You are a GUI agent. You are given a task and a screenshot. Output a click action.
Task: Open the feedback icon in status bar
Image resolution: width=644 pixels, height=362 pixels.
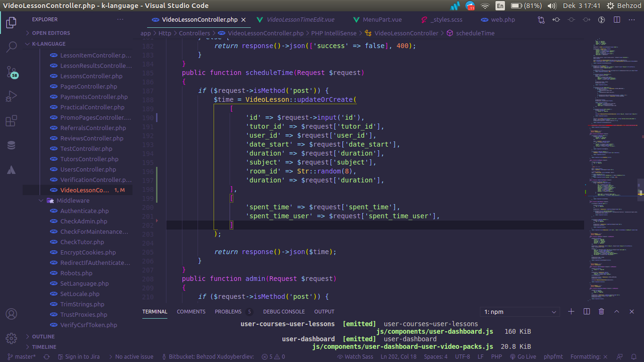click(620, 357)
